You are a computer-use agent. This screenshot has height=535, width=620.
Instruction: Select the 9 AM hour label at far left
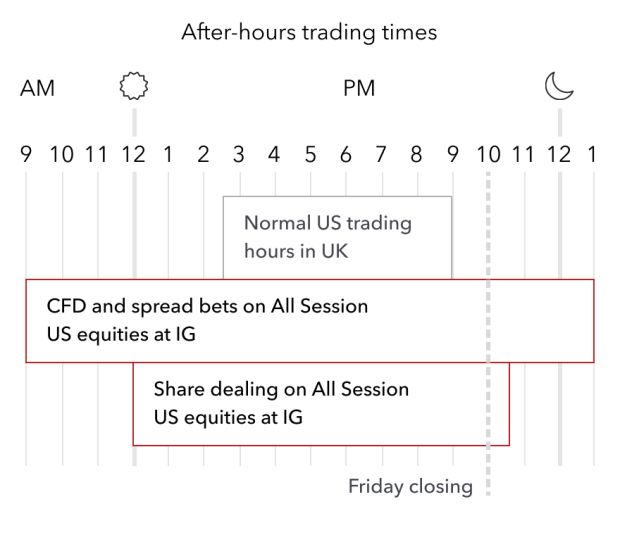(x=26, y=154)
